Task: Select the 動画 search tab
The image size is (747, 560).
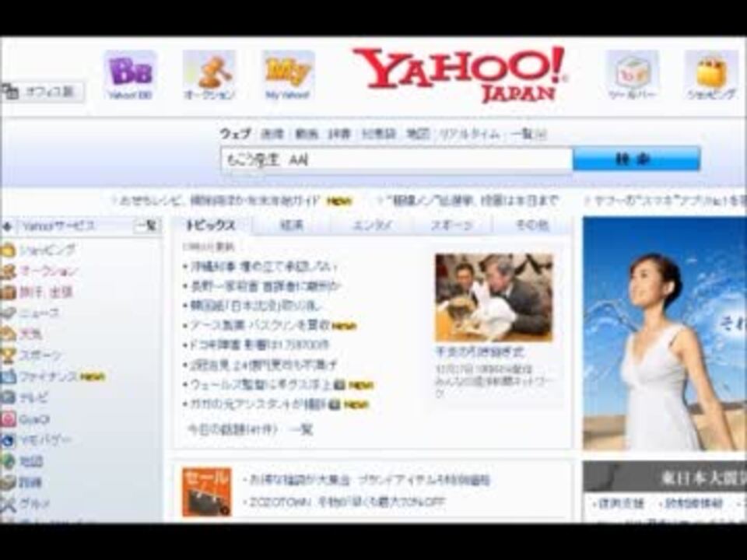Action: pyautogui.click(x=307, y=135)
